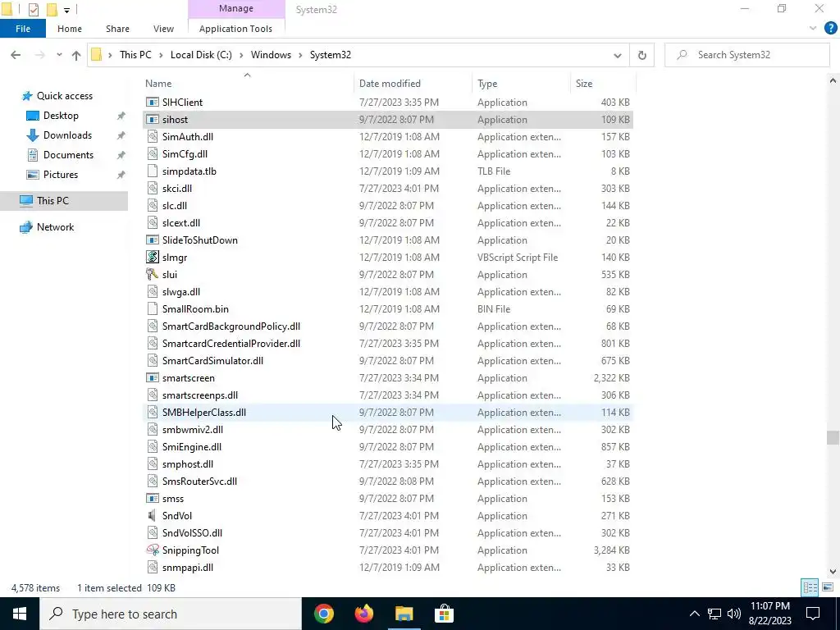This screenshot has height=630, width=840.
Task: Open Customize Quick Access Toolbar dropdown
Action: coord(66,10)
